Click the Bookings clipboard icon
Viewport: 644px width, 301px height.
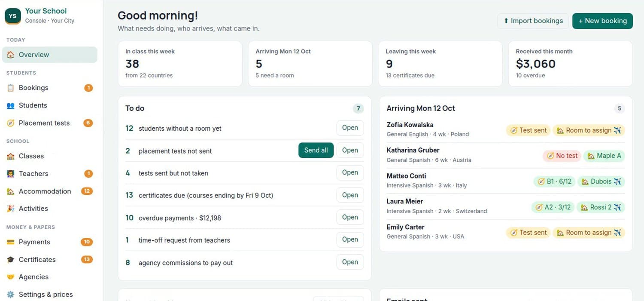click(x=11, y=88)
